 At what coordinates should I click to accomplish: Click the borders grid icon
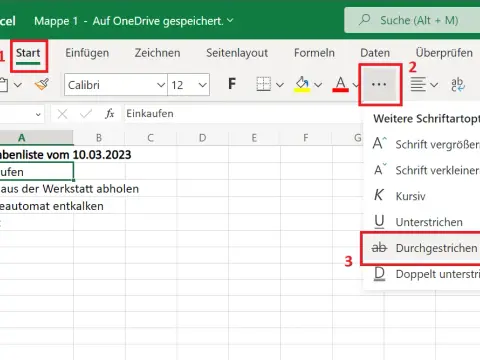coord(263,84)
